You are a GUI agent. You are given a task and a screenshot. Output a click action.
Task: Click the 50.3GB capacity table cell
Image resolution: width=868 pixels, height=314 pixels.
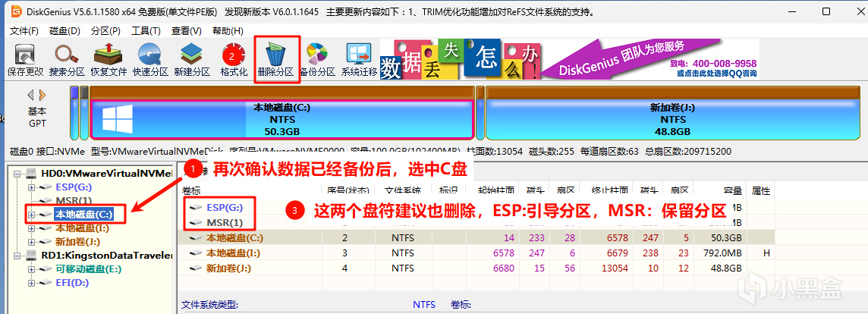coord(725,238)
